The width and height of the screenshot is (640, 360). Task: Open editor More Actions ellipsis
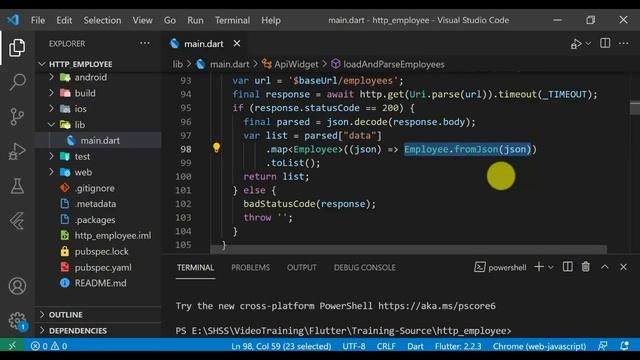[x=623, y=43]
